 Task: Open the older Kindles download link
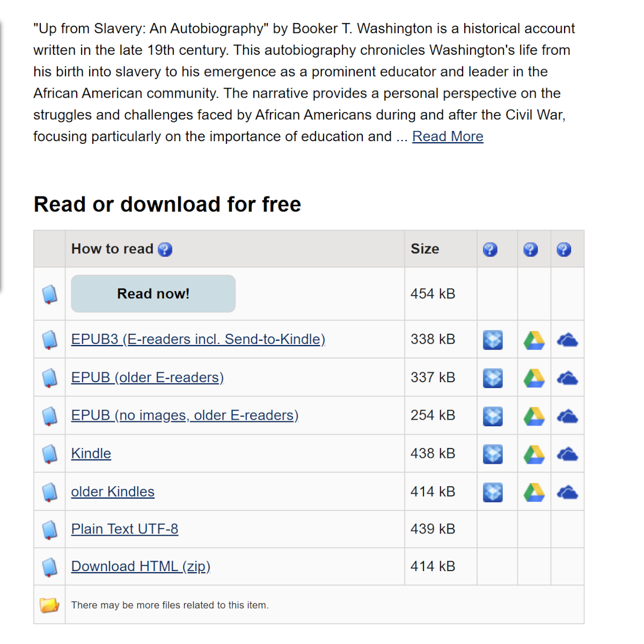click(113, 492)
